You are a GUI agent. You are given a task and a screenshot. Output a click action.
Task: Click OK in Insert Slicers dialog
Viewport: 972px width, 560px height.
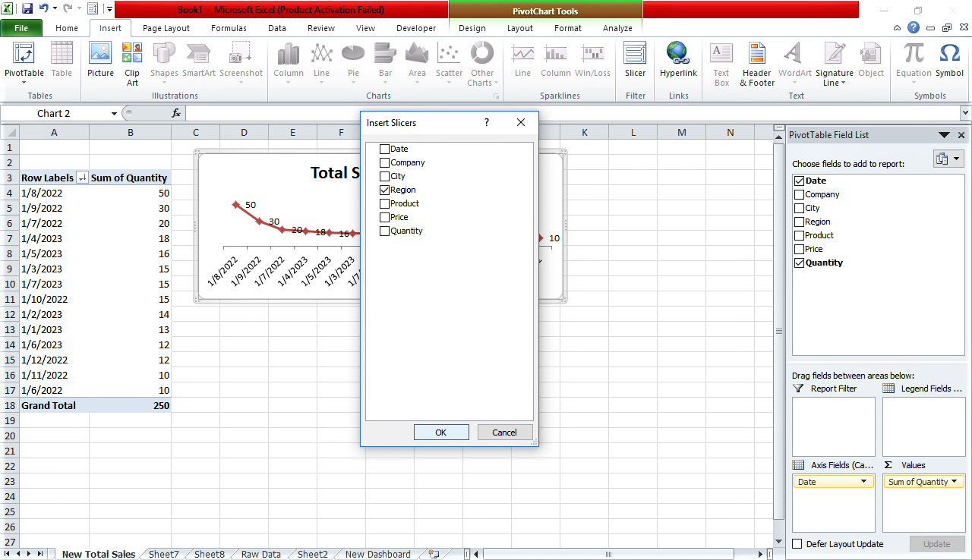[x=441, y=432]
